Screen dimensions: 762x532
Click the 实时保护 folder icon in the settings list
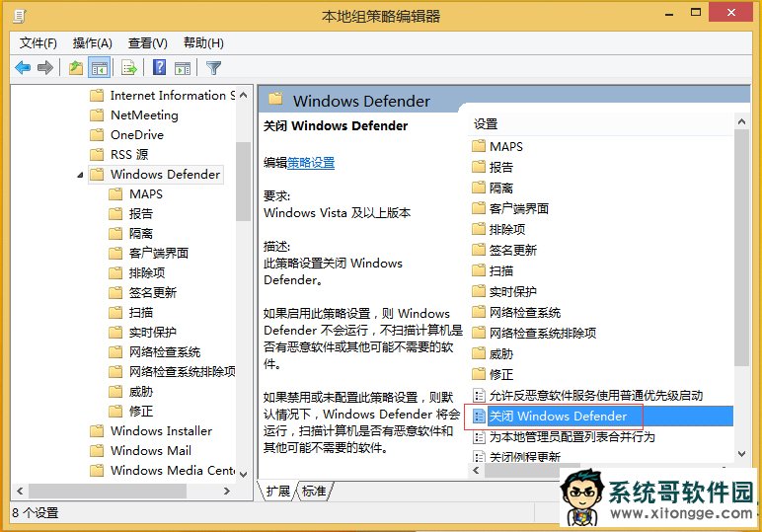click(479, 291)
